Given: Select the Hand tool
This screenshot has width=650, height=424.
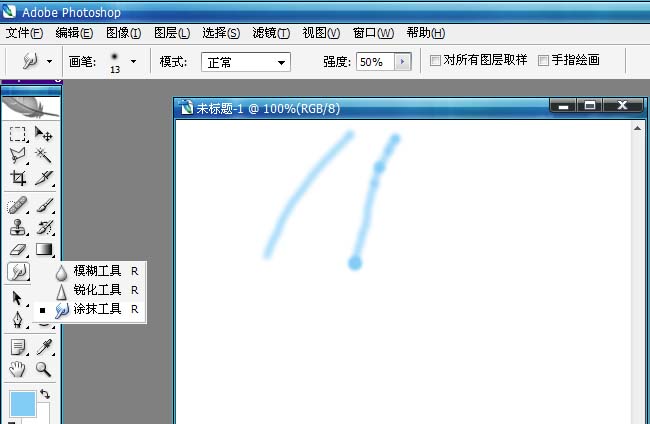Looking at the screenshot, I should click(17, 369).
